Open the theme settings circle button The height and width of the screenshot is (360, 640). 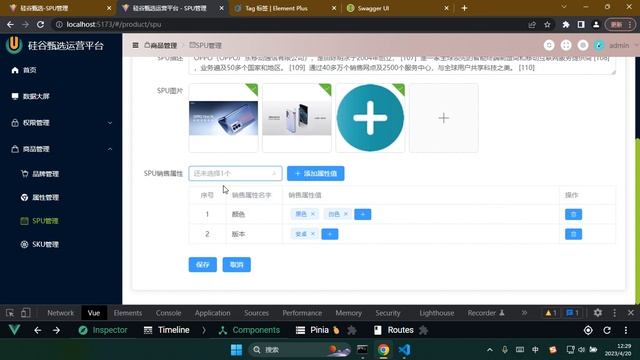tap(583, 45)
